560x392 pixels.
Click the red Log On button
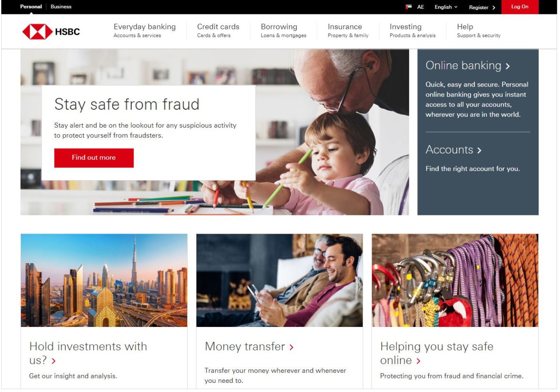[x=520, y=7]
